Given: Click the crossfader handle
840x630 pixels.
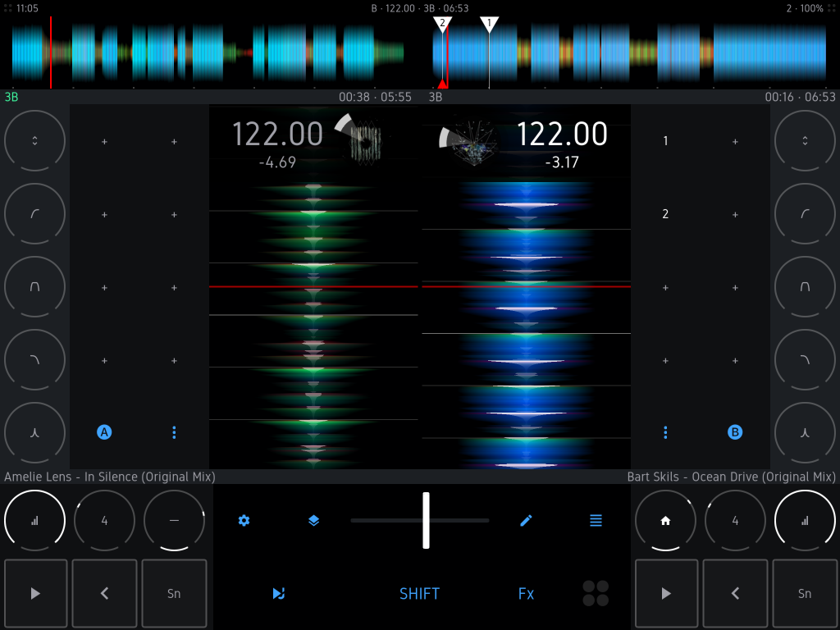Looking at the screenshot, I should (x=426, y=520).
